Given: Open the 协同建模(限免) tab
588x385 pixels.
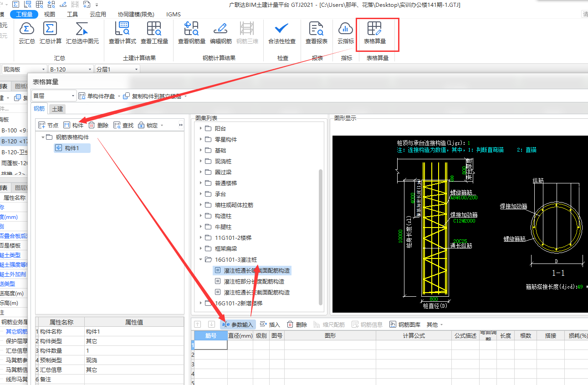Looking at the screenshot, I should pos(136,14).
